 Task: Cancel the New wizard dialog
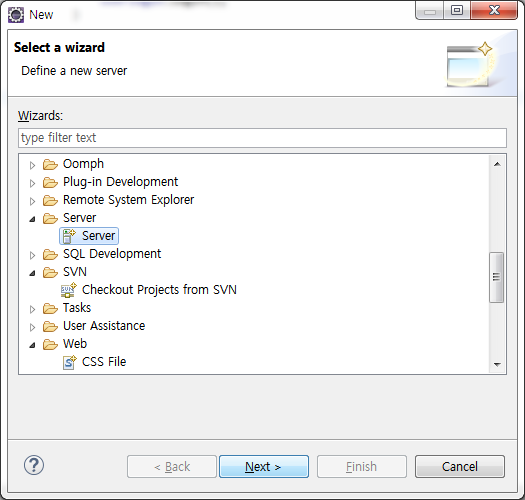(x=460, y=466)
